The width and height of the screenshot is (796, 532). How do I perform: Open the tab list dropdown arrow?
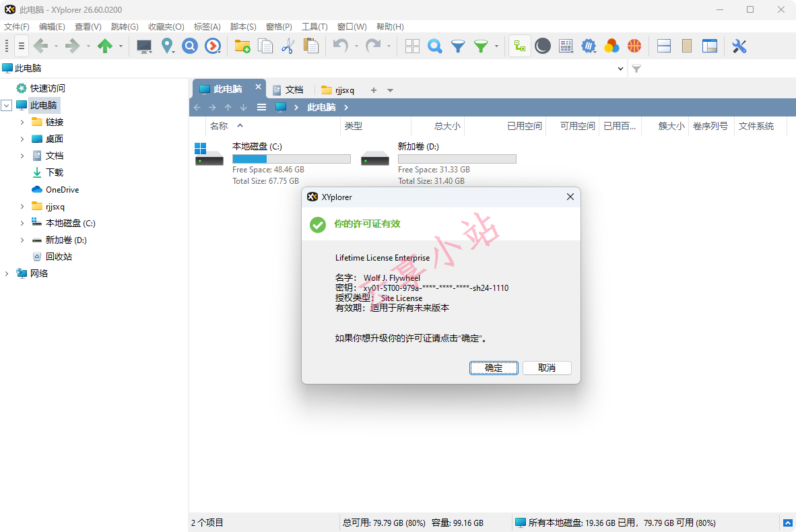[x=391, y=90]
